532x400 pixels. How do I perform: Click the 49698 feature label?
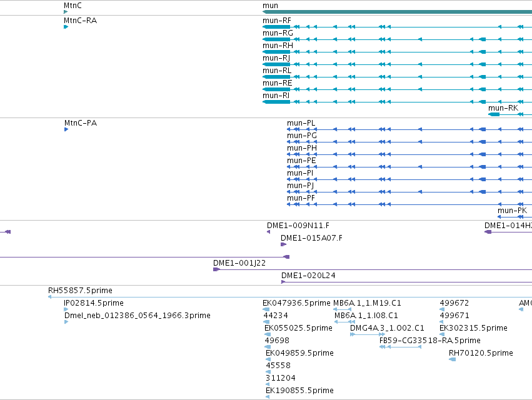click(x=277, y=340)
